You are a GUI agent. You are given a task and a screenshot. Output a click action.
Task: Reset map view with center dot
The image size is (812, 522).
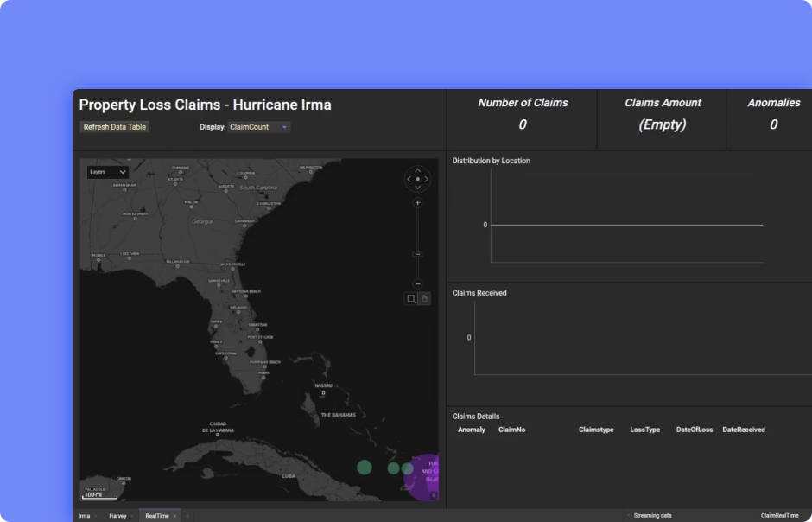coord(418,179)
